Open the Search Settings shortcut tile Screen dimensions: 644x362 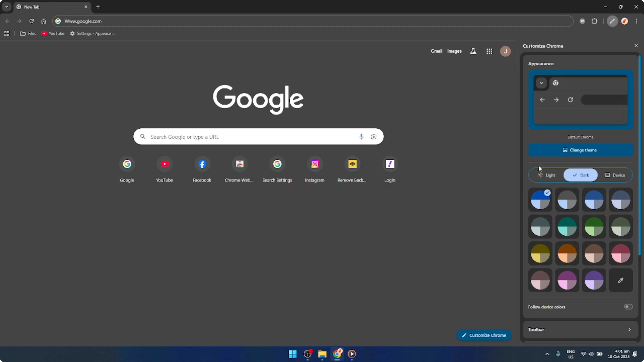277,170
